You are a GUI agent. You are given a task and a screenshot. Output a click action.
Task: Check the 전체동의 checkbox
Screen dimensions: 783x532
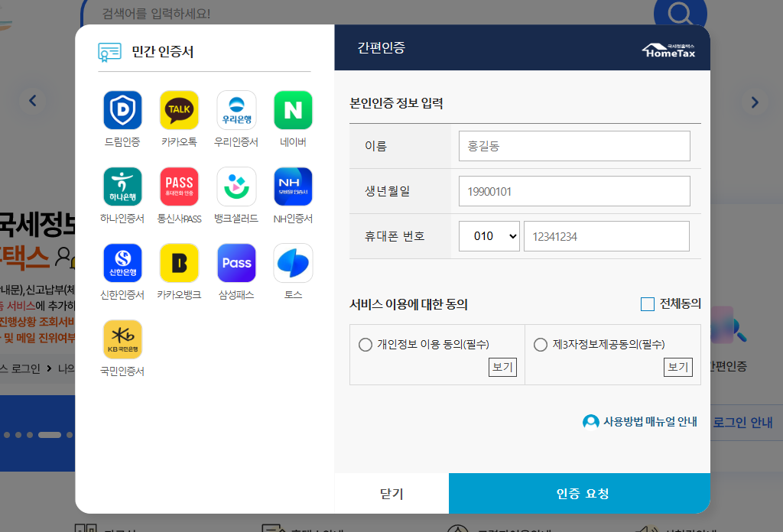[x=647, y=304]
